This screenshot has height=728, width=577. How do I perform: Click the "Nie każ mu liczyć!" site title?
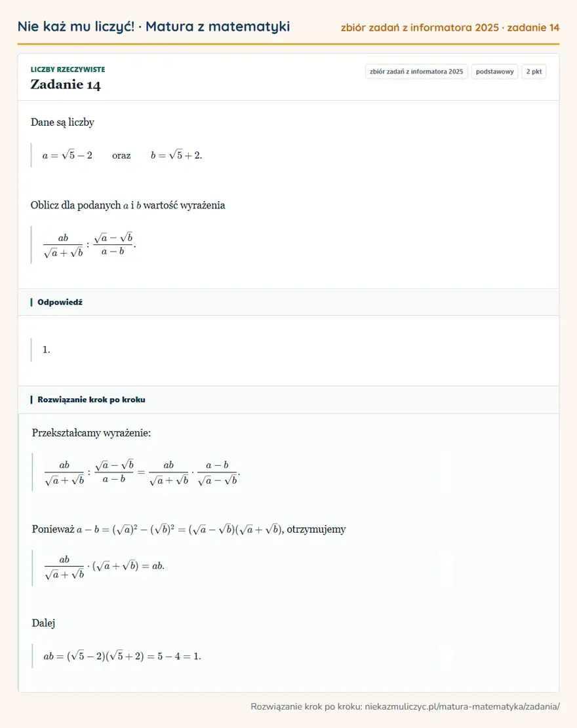[75, 26]
